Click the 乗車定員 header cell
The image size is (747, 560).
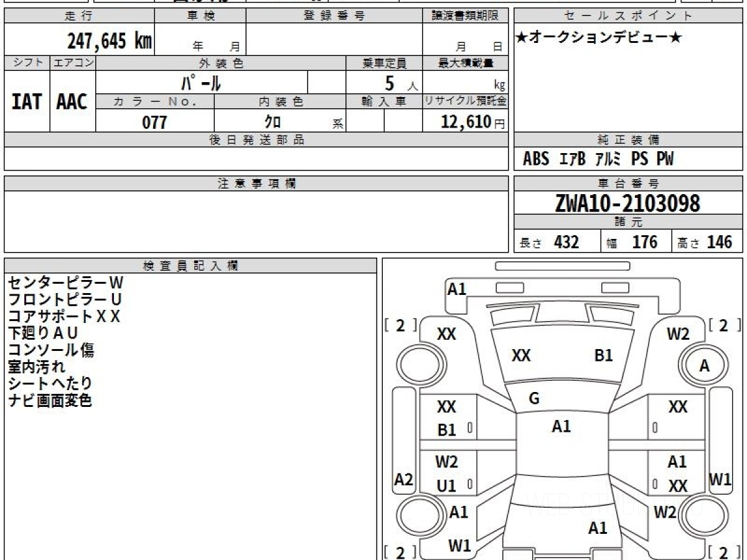[x=384, y=63]
